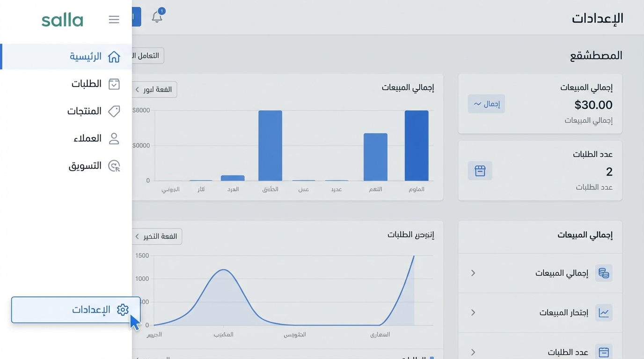This screenshot has width=644, height=359.
Task: Expand the sales trend row chevron
Action: coord(473,313)
